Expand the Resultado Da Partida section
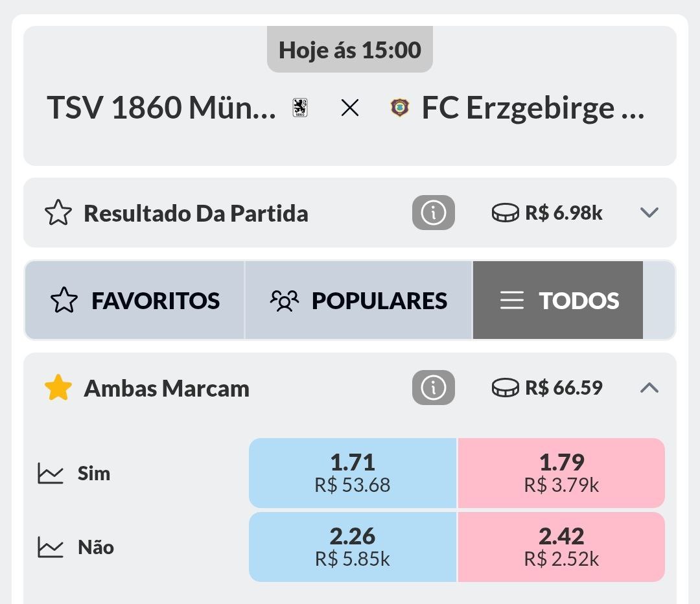 point(649,213)
